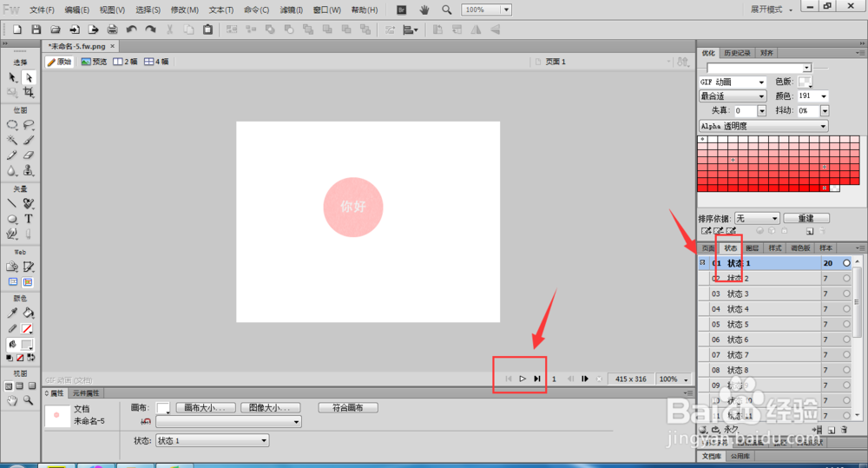The width and height of the screenshot is (868, 468).
Task: Select the Rubber Stamp tool
Action: [x=29, y=170]
